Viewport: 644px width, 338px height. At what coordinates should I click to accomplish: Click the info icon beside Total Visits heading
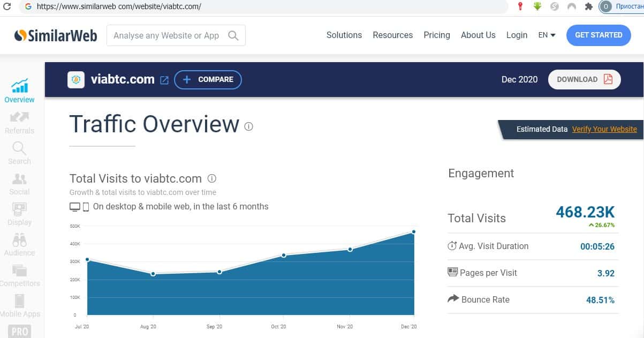tap(211, 178)
